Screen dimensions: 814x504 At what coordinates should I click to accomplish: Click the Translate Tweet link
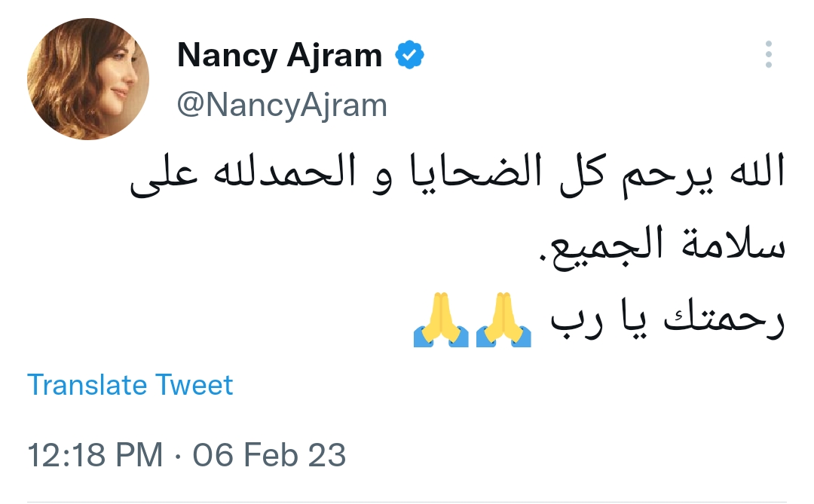tap(130, 385)
